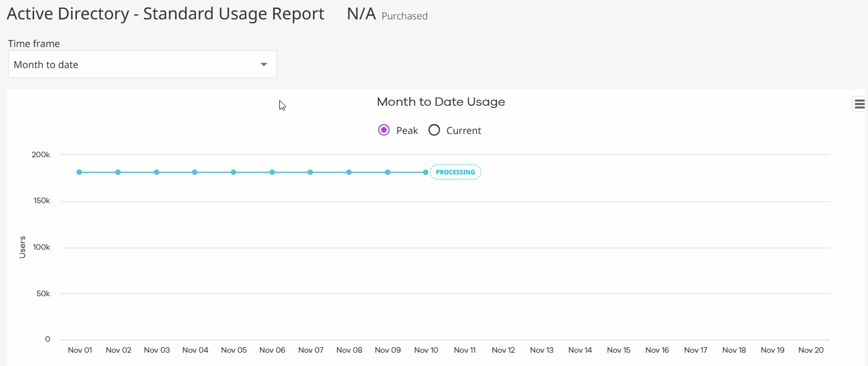
Task: Select the Peak radio button
Action: click(384, 130)
